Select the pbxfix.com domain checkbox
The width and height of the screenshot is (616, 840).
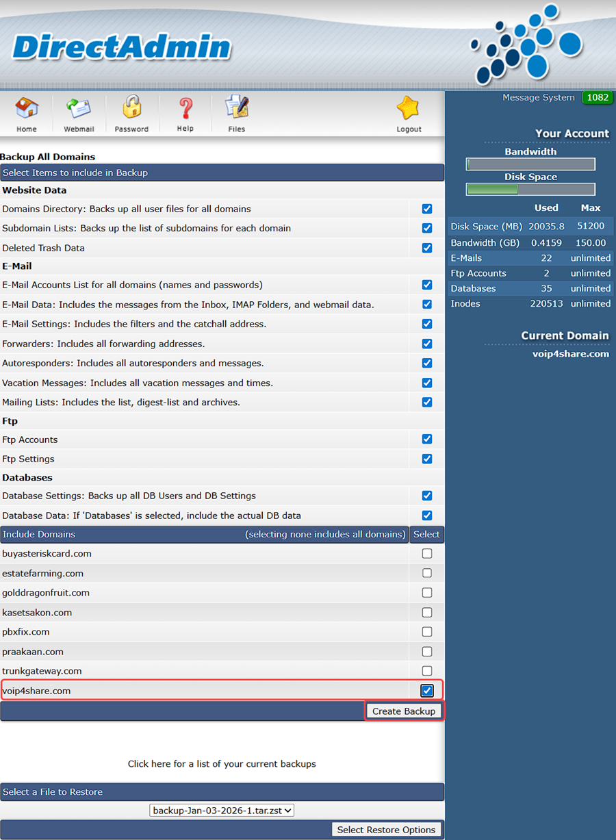pos(427,632)
